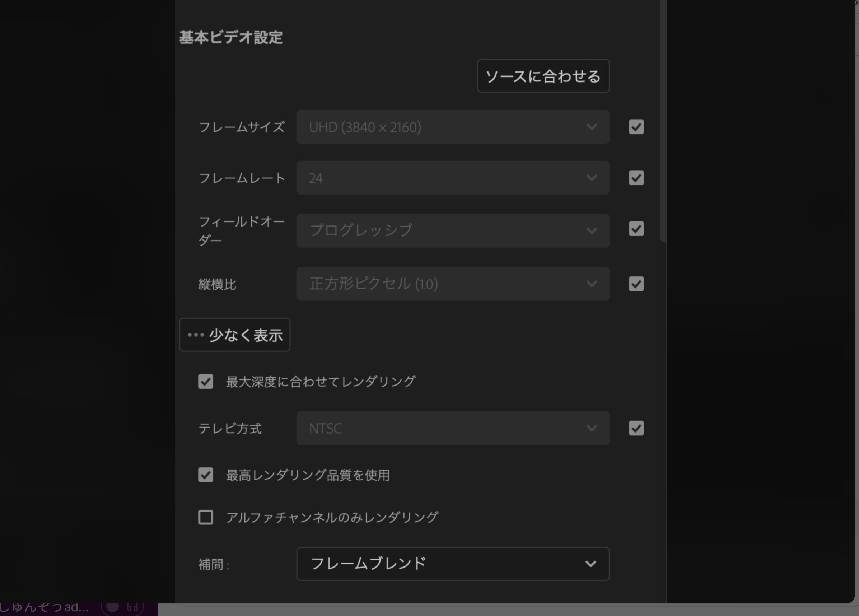Viewport: 859px width, 616px height.
Task: Toggle match-source checkbox beside フレームレート
Action: click(636, 178)
